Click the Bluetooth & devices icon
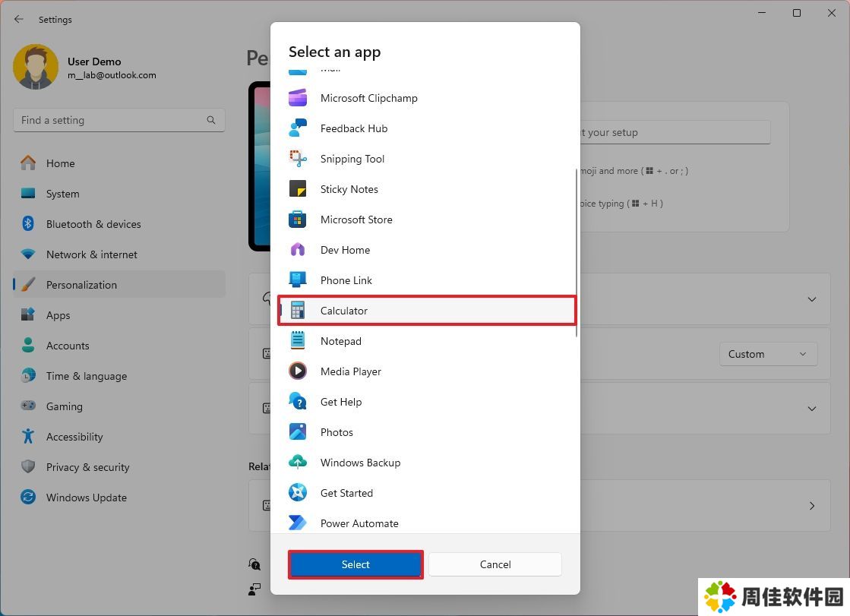The image size is (850, 616). [x=28, y=223]
